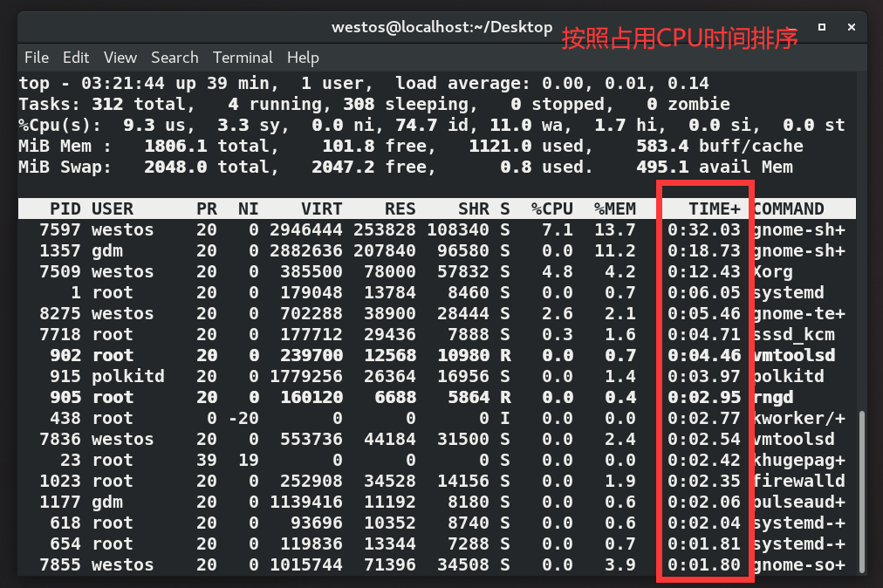
Task: Click the khugepag+ command entry
Action: [799, 460]
